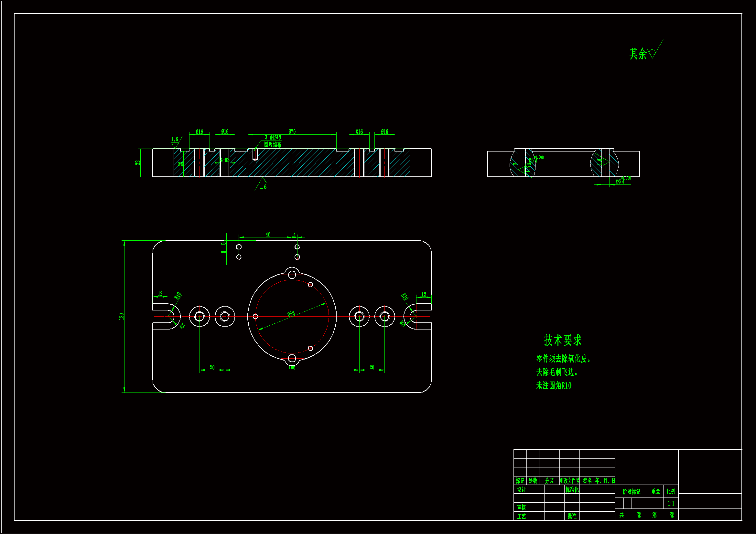Select the 46 dimension above small holes

pos(268,234)
